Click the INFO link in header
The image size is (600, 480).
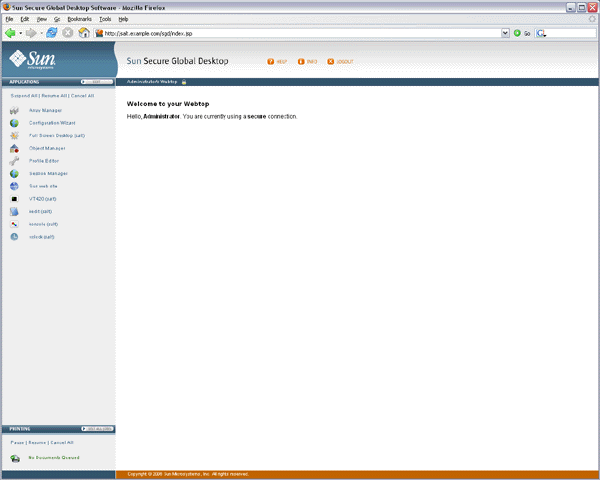[312, 62]
